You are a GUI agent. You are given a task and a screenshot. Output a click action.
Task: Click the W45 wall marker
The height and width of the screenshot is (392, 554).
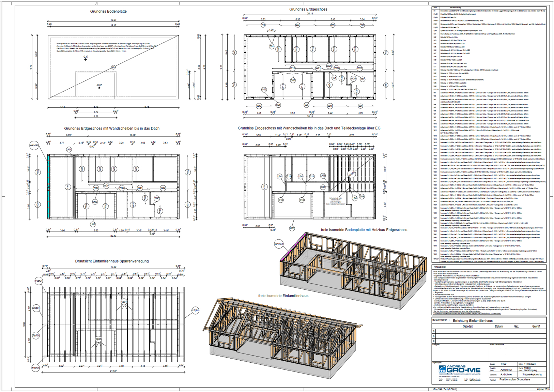click(157, 198)
